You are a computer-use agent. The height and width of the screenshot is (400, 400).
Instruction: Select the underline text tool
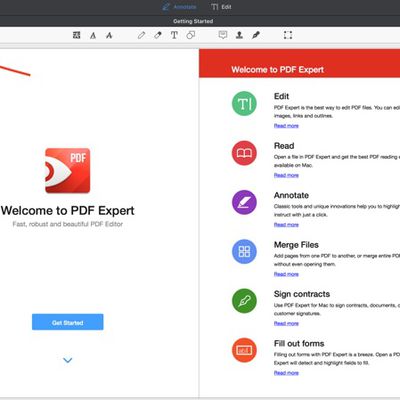[x=93, y=35]
